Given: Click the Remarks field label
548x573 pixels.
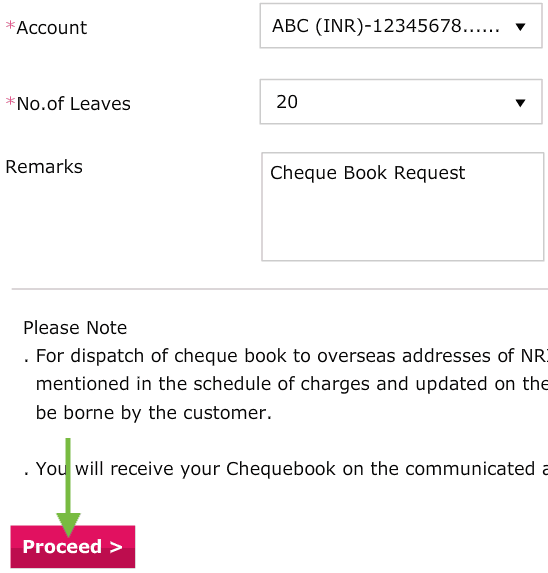Looking at the screenshot, I should click(x=44, y=167).
